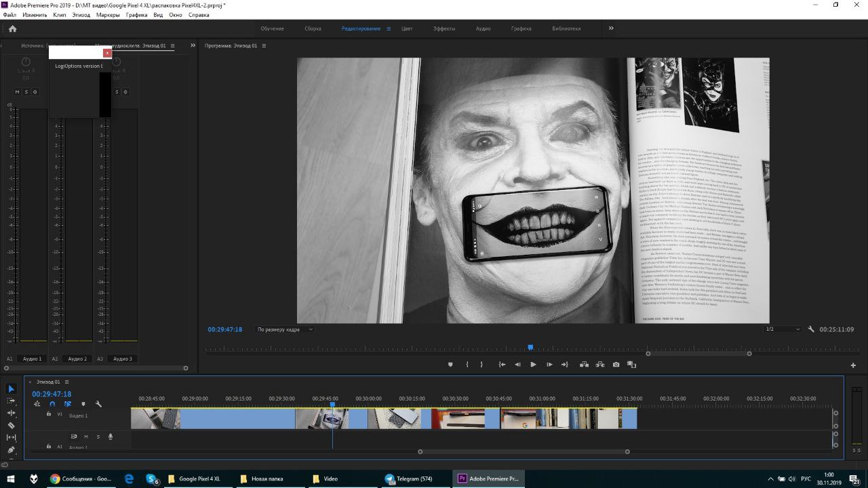This screenshot has width=868, height=488.
Task: Open the Редактирование workspace menu
Action: coord(389,28)
